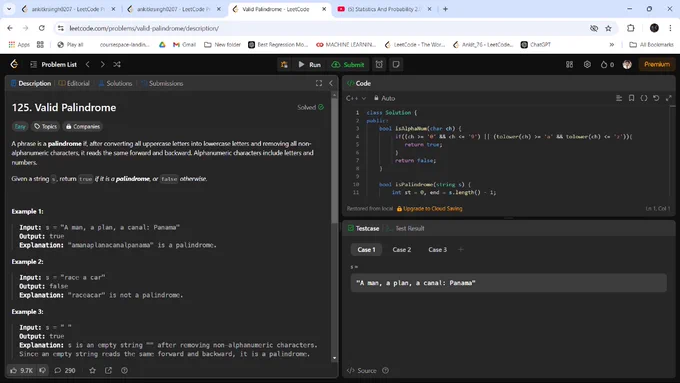Image resolution: width=680 pixels, height=383 pixels.
Task: Open browser extensions puzzle icon
Action: (631, 28)
